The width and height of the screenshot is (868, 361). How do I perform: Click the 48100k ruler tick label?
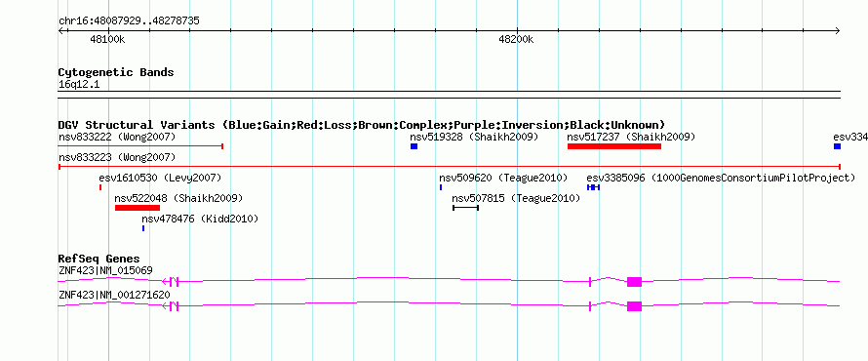tap(107, 39)
